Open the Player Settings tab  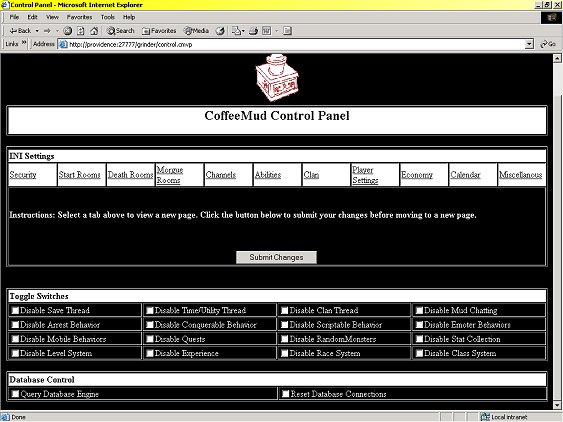365,175
